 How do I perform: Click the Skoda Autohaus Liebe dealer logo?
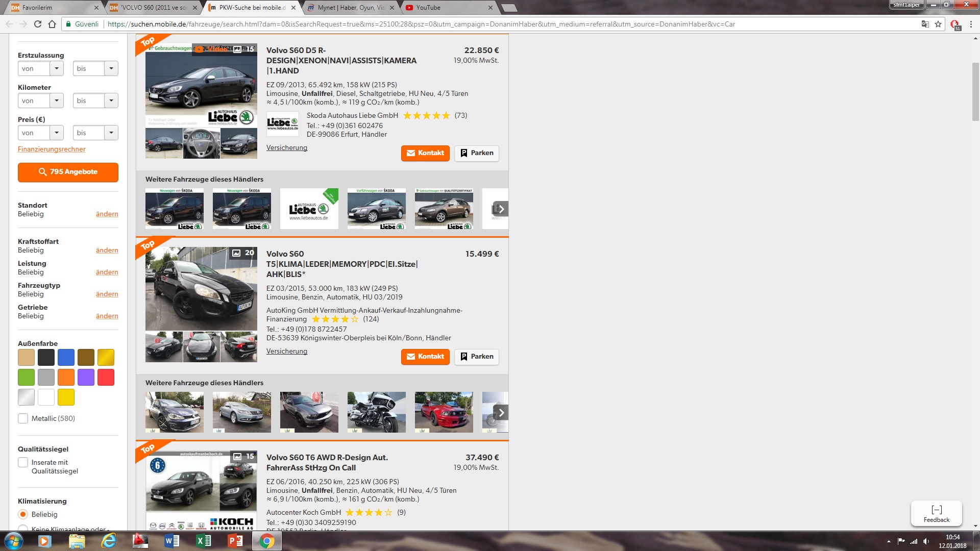point(282,124)
